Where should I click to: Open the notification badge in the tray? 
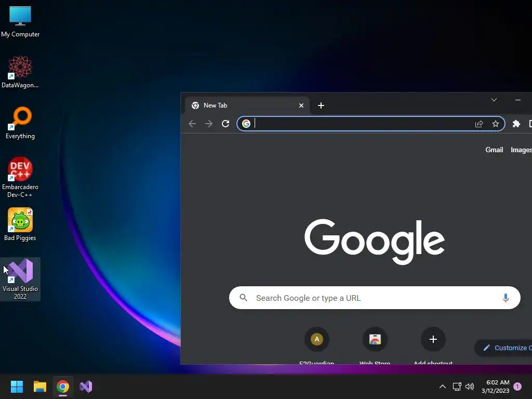[517, 387]
